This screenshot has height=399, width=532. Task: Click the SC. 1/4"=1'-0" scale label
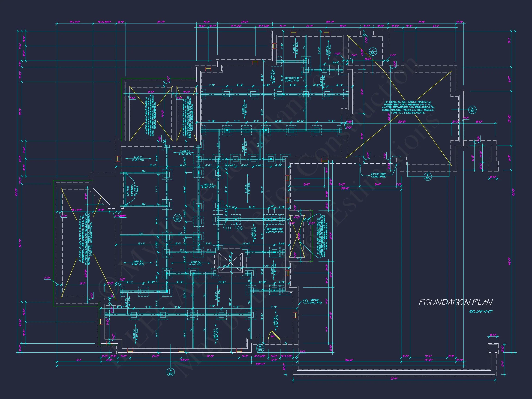(481, 312)
